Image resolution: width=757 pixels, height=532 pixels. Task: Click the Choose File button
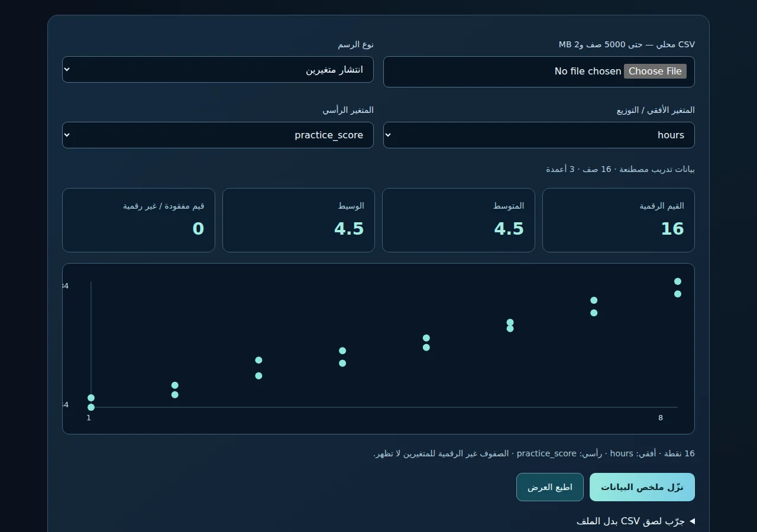pos(655,72)
